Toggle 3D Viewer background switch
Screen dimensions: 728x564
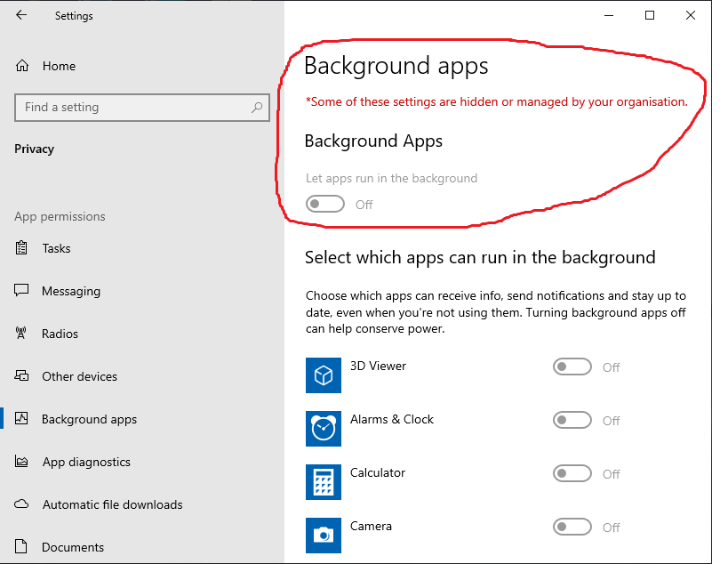coord(572,367)
